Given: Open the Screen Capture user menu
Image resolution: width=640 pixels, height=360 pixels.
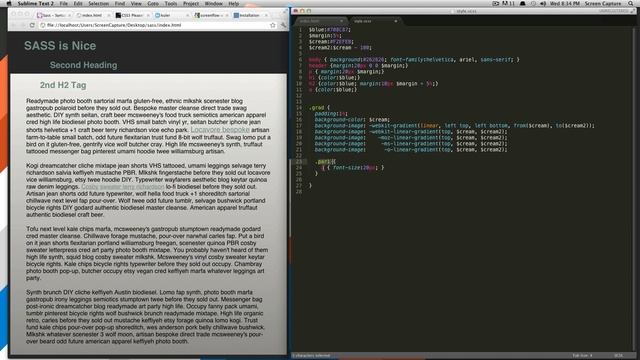Looking at the screenshot, I should (x=603, y=3).
